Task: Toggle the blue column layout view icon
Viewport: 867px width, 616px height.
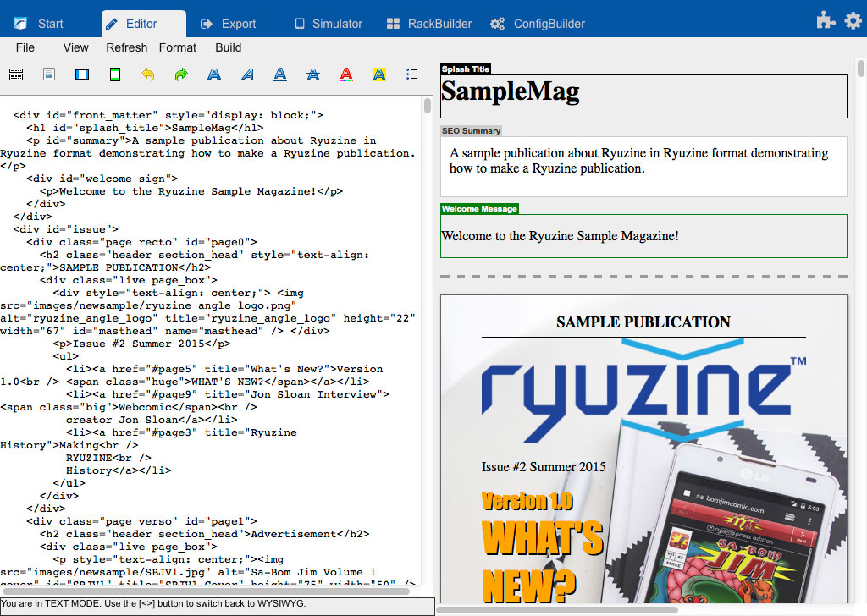Action: [x=82, y=74]
